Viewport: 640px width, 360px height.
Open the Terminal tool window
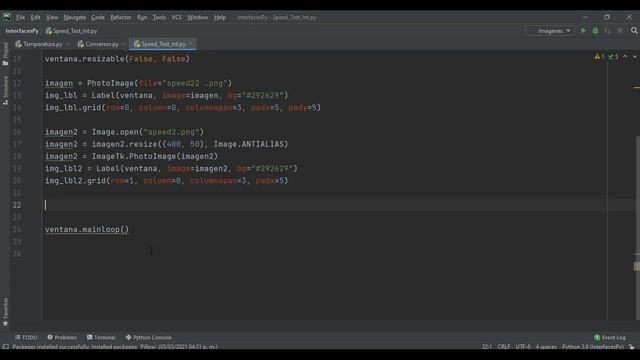click(x=101, y=338)
